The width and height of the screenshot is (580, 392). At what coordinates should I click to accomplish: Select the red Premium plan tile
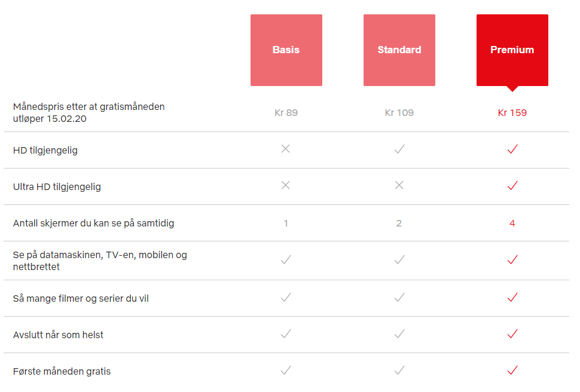(x=512, y=50)
